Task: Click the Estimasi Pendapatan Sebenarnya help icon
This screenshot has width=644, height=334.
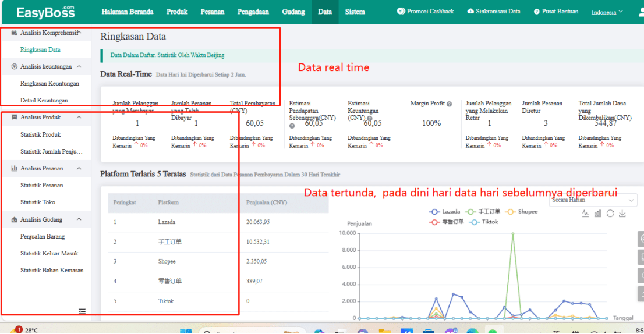Action: click(292, 126)
